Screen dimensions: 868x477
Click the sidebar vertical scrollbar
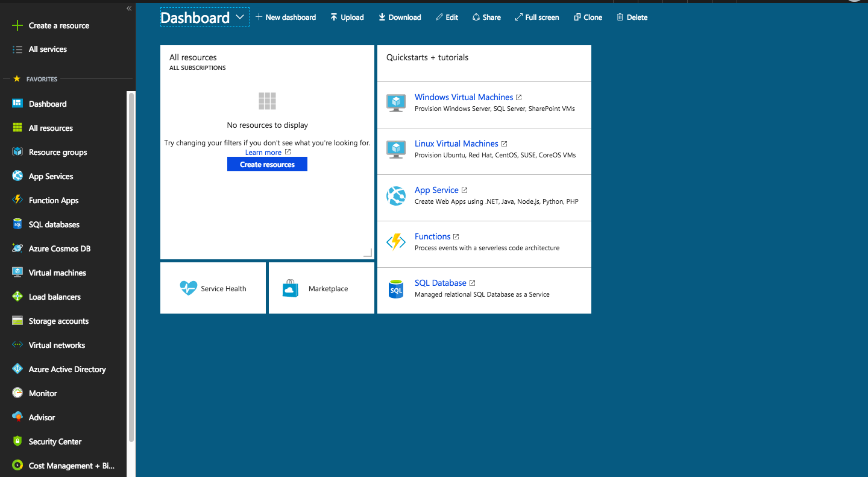(131, 268)
